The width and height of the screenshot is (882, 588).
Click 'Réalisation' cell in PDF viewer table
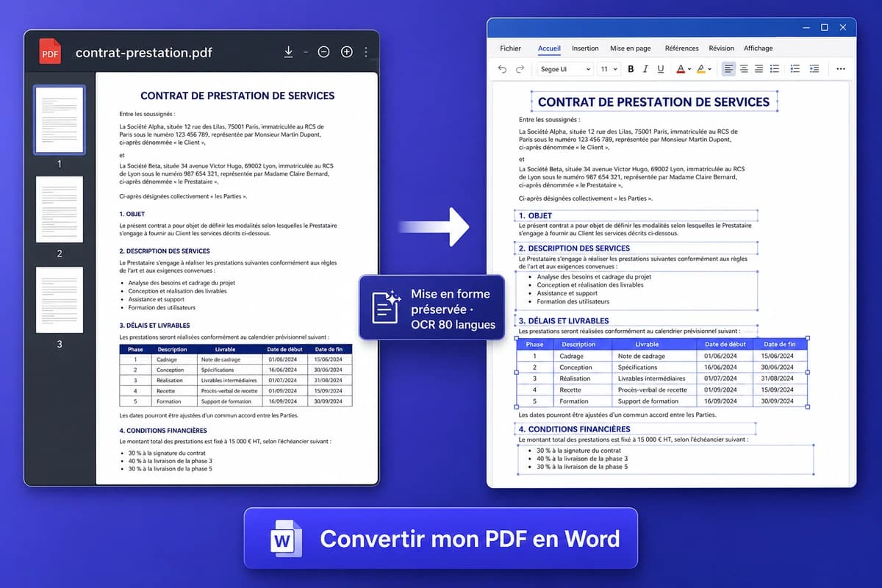click(x=171, y=381)
